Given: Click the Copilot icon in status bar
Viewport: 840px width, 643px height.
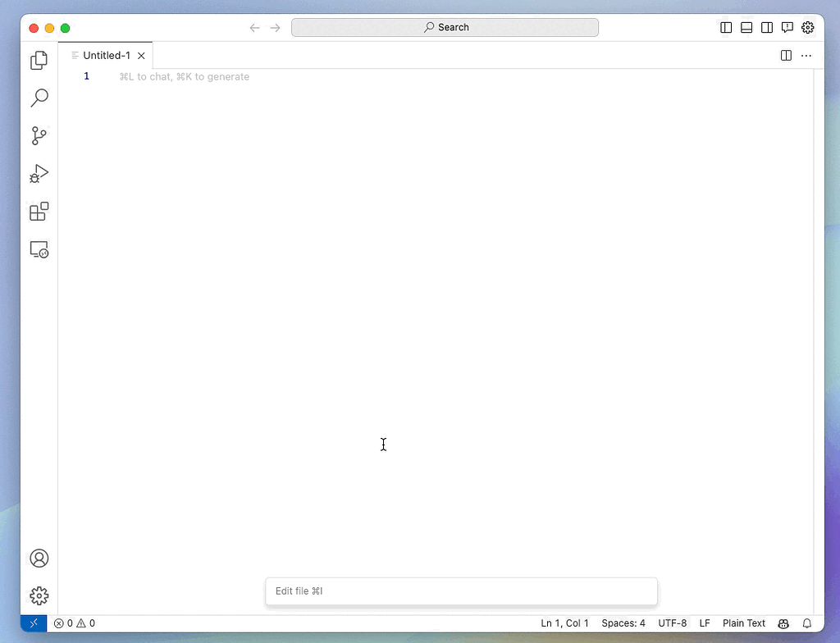Looking at the screenshot, I should [x=783, y=623].
